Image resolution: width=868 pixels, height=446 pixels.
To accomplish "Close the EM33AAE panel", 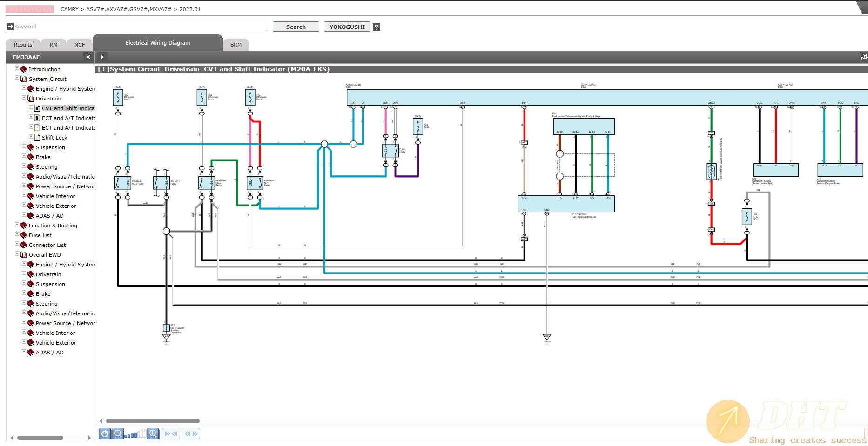I will (88, 57).
